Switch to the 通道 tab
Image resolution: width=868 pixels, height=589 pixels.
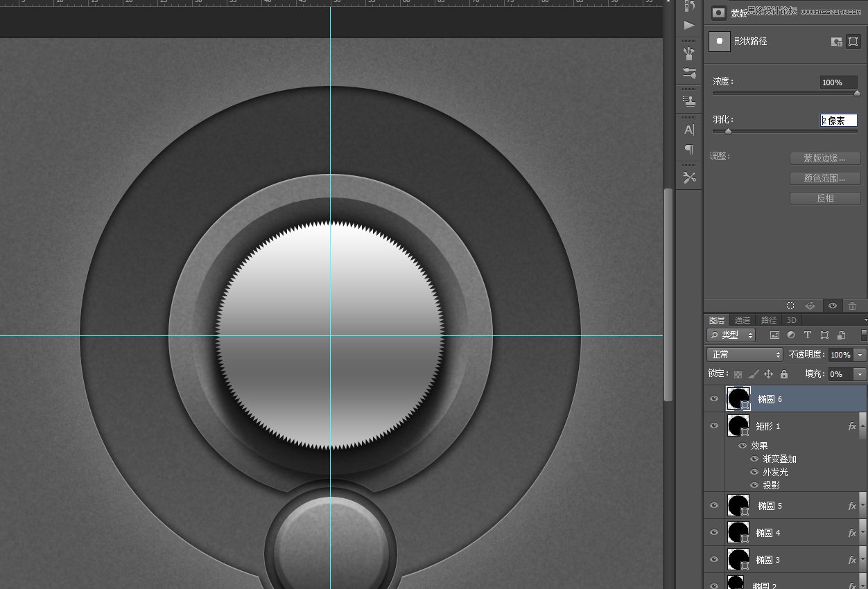coord(743,320)
